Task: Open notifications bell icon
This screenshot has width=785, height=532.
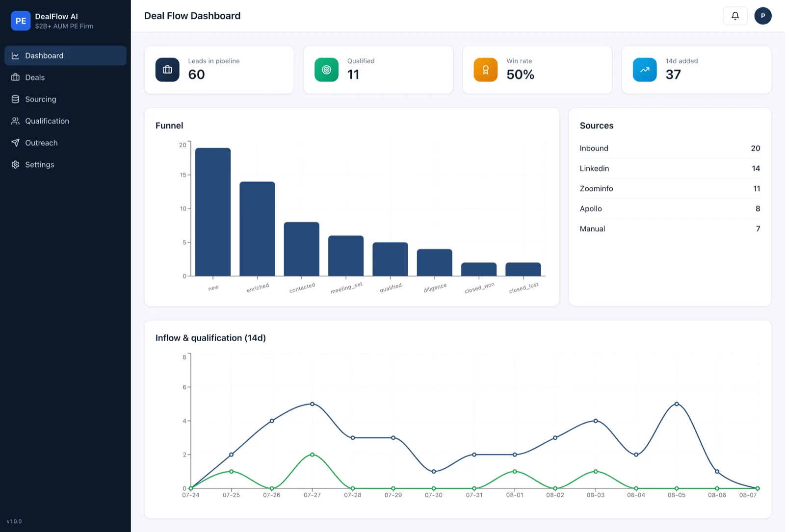Action: point(735,16)
